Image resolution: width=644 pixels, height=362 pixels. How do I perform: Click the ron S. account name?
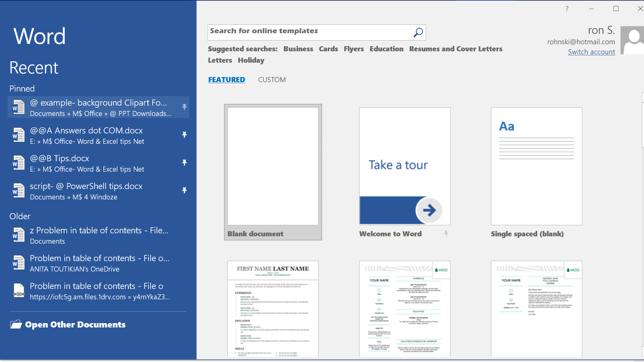(x=601, y=30)
